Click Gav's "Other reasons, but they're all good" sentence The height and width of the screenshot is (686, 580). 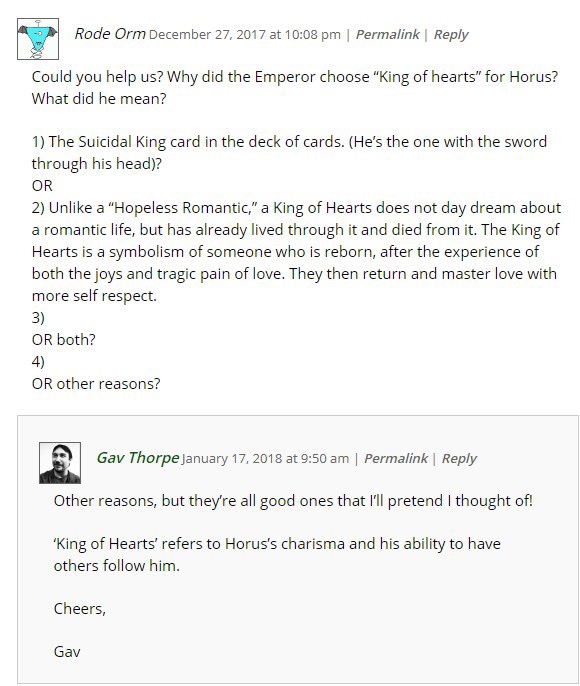point(293,501)
